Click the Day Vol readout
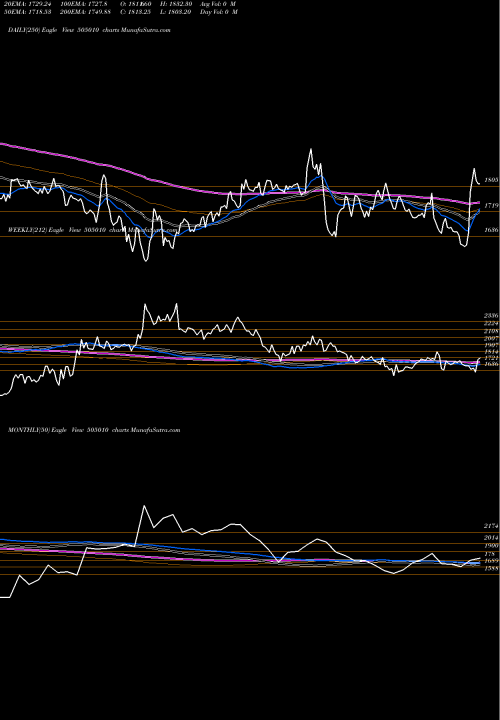Image resolution: width=500 pixels, height=720 pixels. [x=219, y=12]
